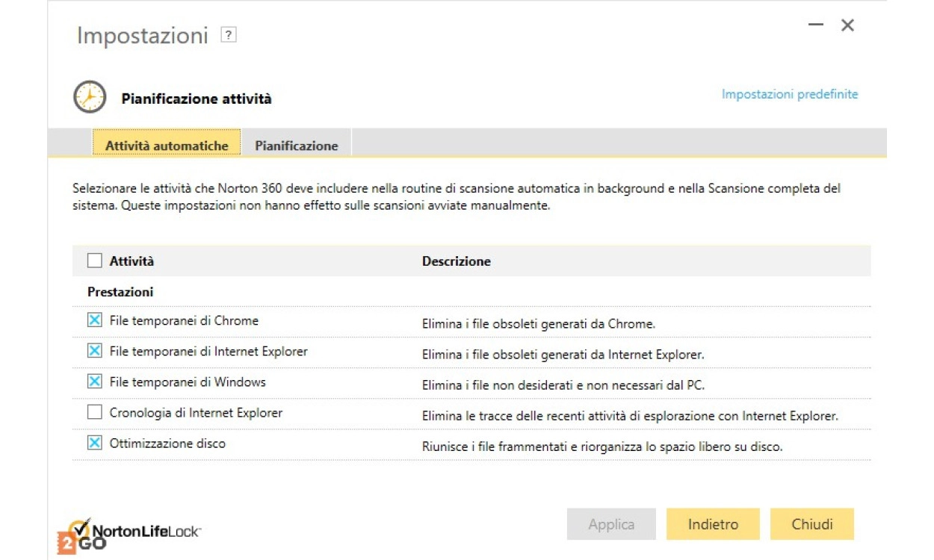Click the help question mark icon
934x560 pixels.
pyautogui.click(x=229, y=35)
